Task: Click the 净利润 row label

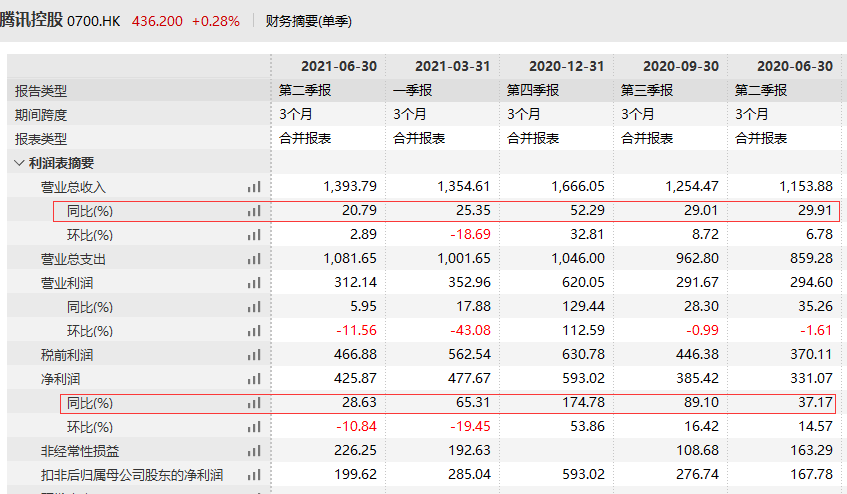Action: (59, 379)
